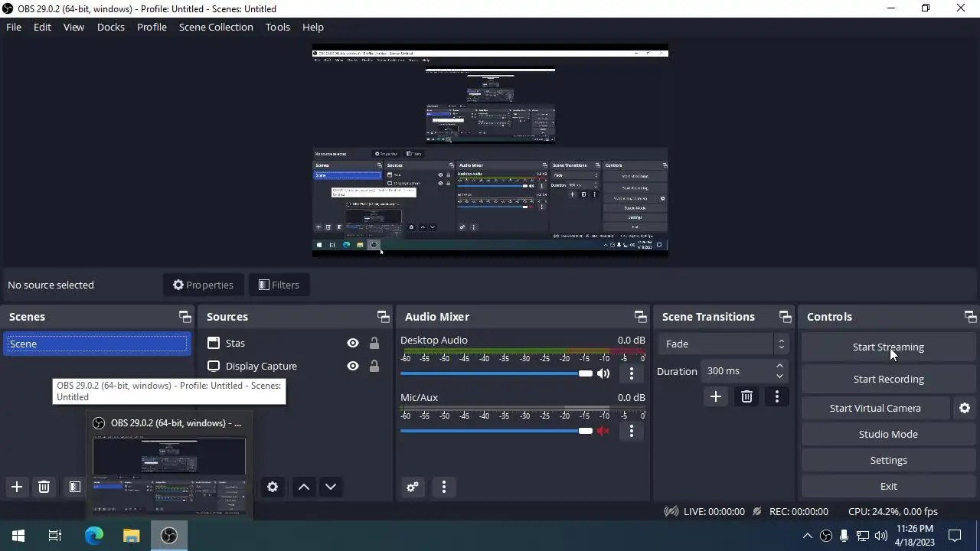Open system tray volume icon
The height and width of the screenshot is (551, 980).
click(x=881, y=536)
